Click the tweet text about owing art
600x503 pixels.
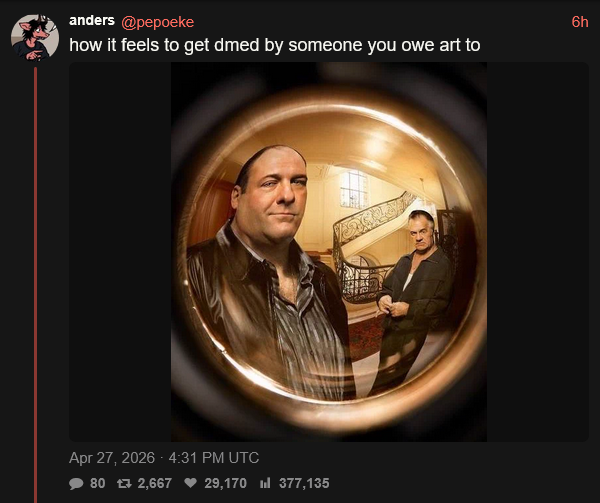click(275, 45)
